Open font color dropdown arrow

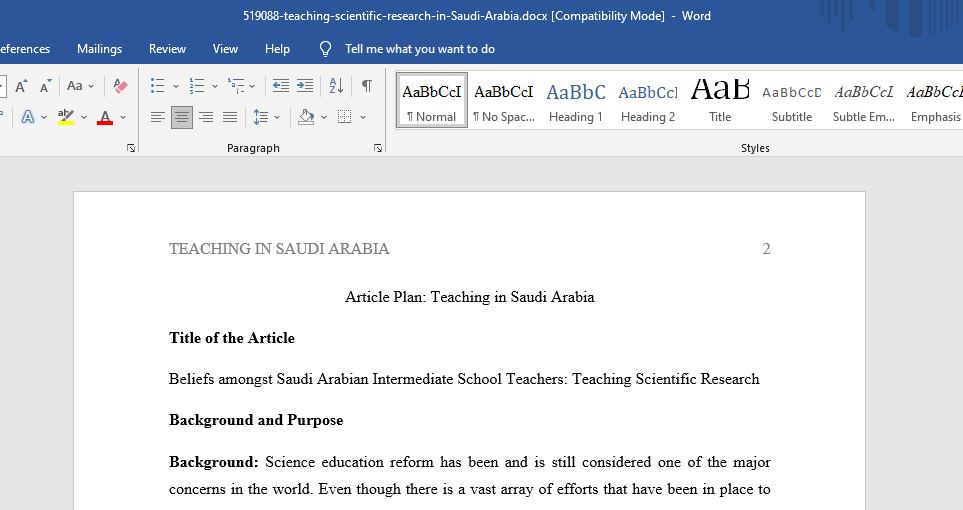(123, 117)
